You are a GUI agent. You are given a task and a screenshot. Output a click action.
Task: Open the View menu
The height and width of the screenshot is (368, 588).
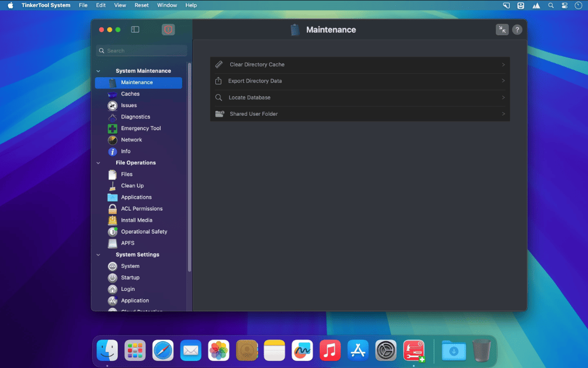[120, 5]
